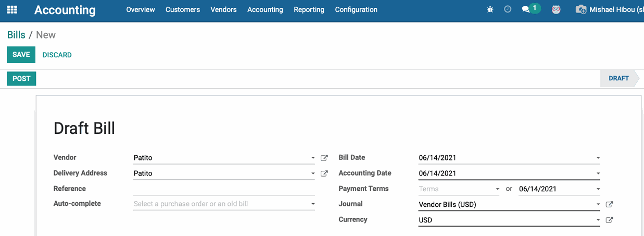Image resolution: width=644 pixels, height=236 pixels.
Task: Open the Overview menu
Action: (141, 9)
